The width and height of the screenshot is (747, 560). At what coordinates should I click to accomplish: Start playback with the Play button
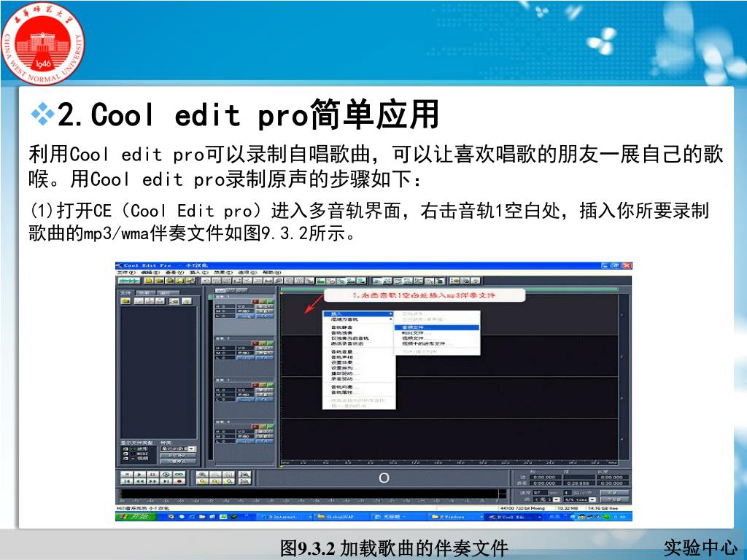(x=139, y=474)
